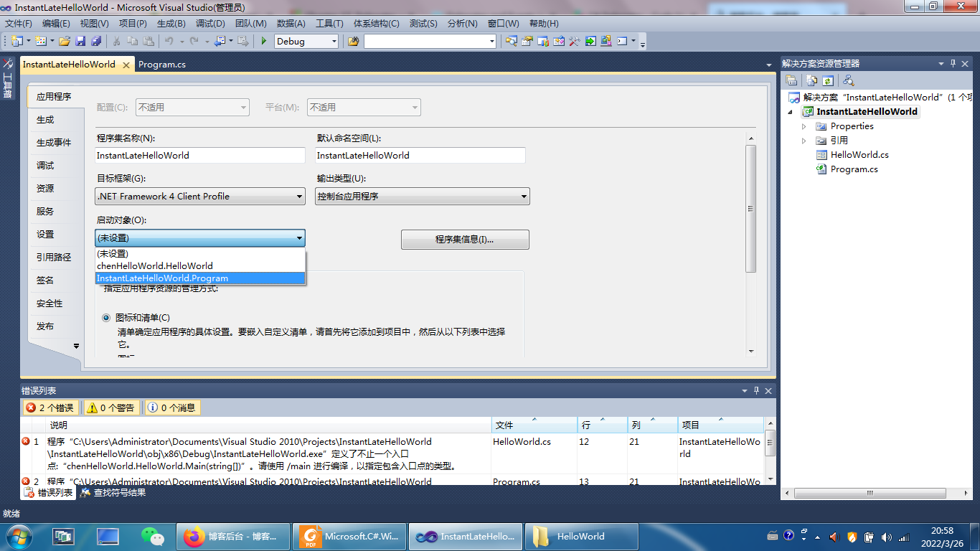Screen dimensions: 980x551
Task: Click the 默认命名空间 text field
Action: pyautogui.click(x=420, y=155)
